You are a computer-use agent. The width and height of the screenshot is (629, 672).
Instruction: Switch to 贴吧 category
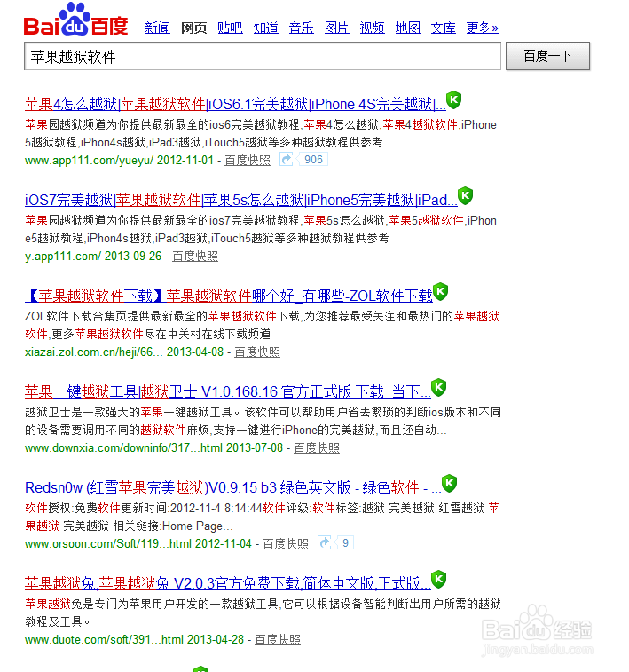pyautogui.click(x=230, y=28)
